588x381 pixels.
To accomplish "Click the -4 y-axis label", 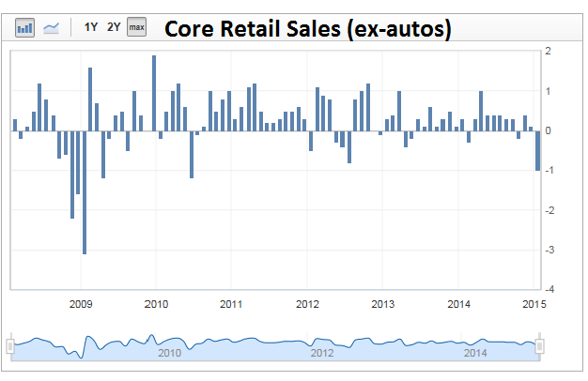I will click(553, 290).
